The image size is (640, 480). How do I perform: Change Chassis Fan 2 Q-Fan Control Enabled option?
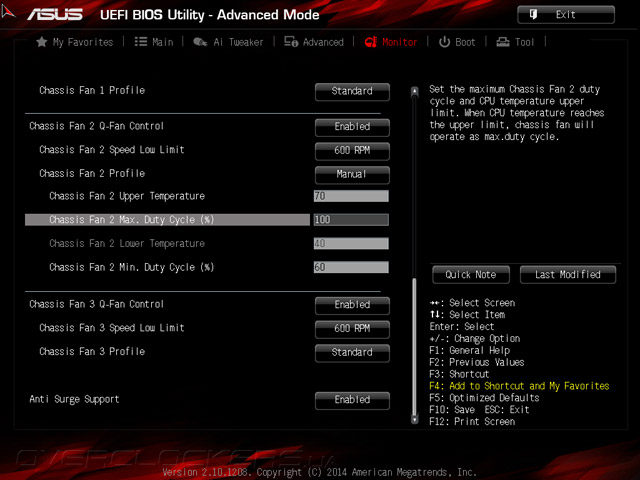pyautogui.click(x=352, y=127)
